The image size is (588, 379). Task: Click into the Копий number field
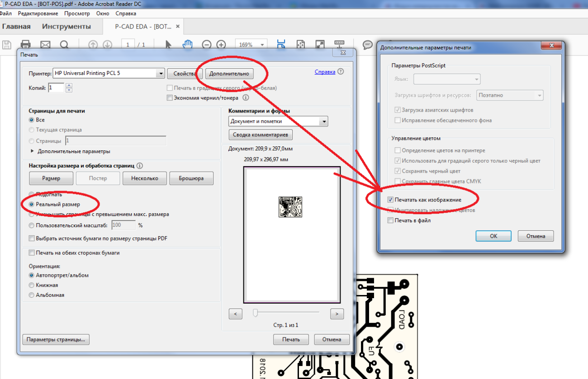[56, 87]
